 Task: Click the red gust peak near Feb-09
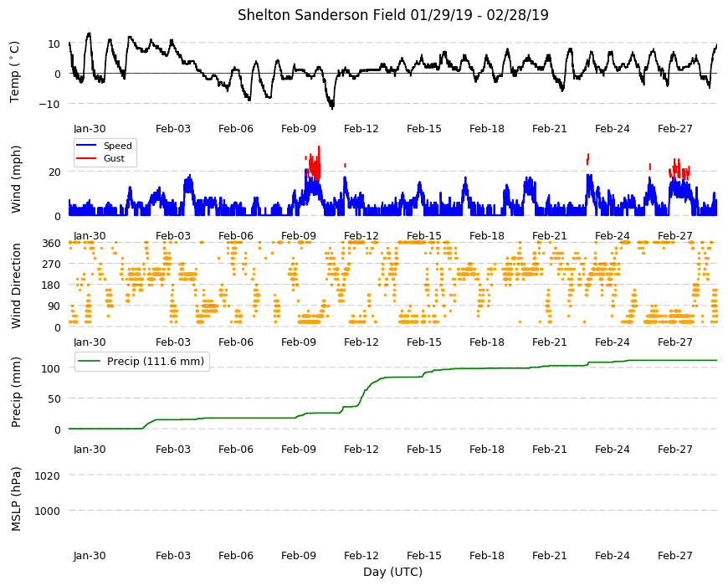pyautogui.click(x=319, y=147)
